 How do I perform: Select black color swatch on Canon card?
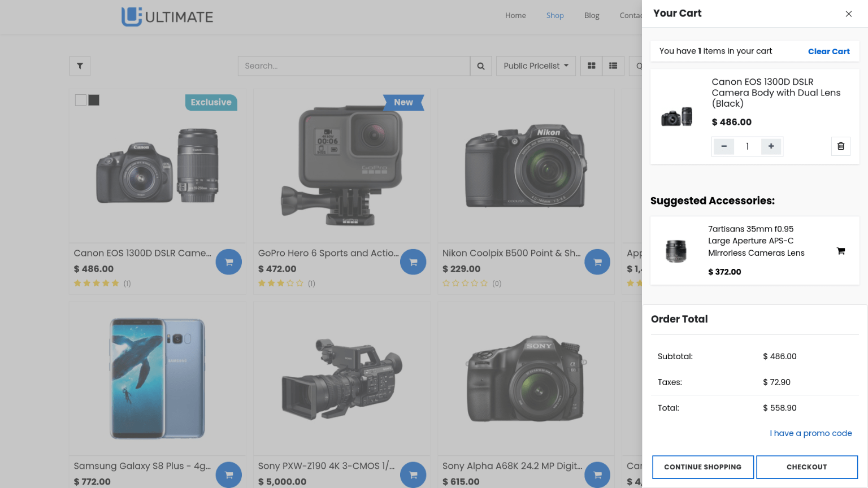(x=94, y=100)
